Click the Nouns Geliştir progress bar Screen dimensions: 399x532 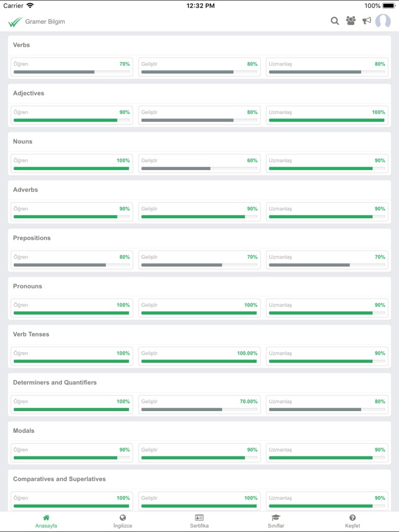pos(199,169)
